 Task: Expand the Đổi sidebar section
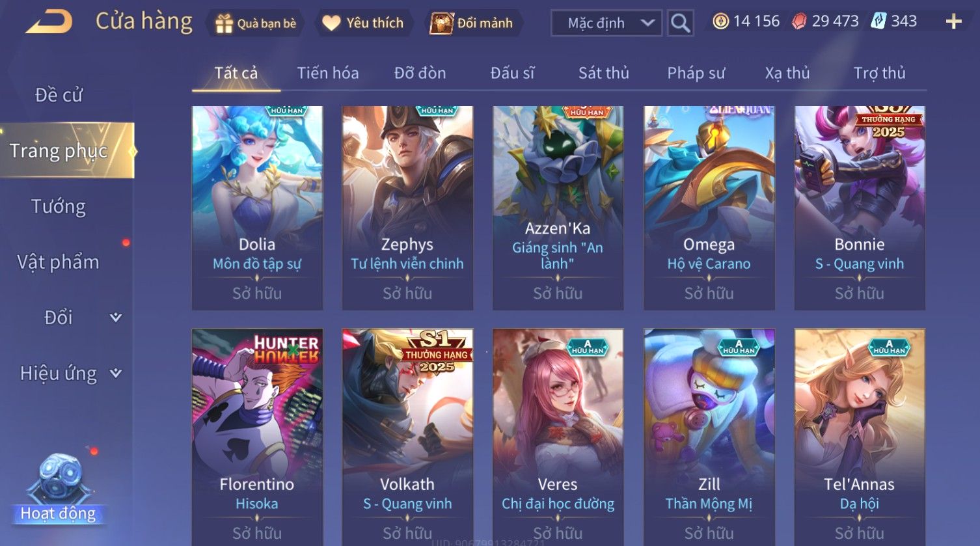coord(67,318)
